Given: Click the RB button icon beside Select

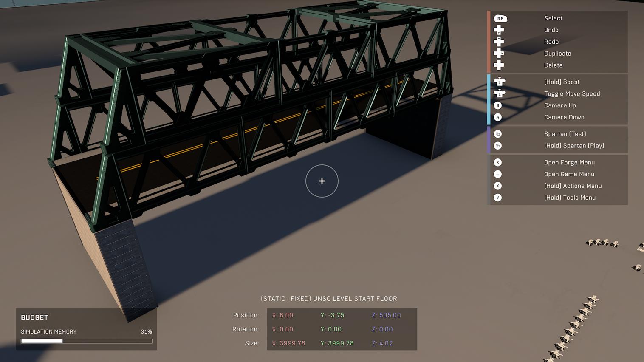Looking at the screenshot, I should click(x=500, y=18).
